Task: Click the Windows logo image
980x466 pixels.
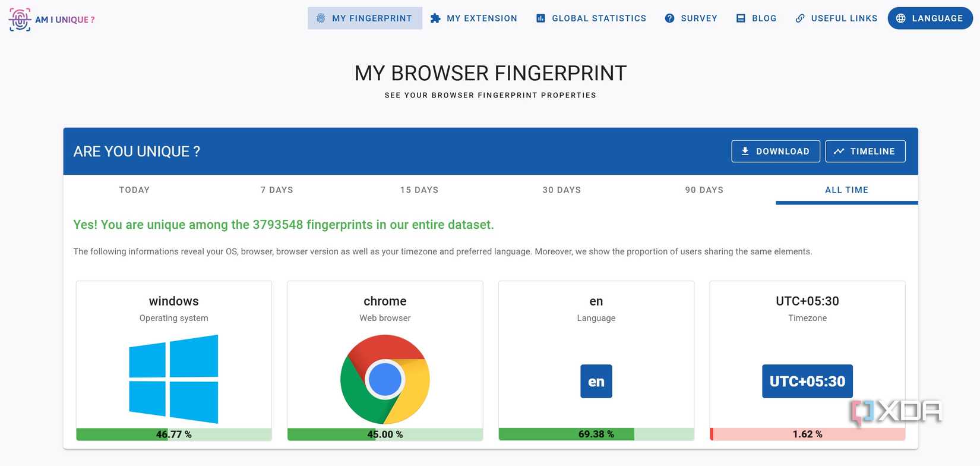Action: [173, 379]
